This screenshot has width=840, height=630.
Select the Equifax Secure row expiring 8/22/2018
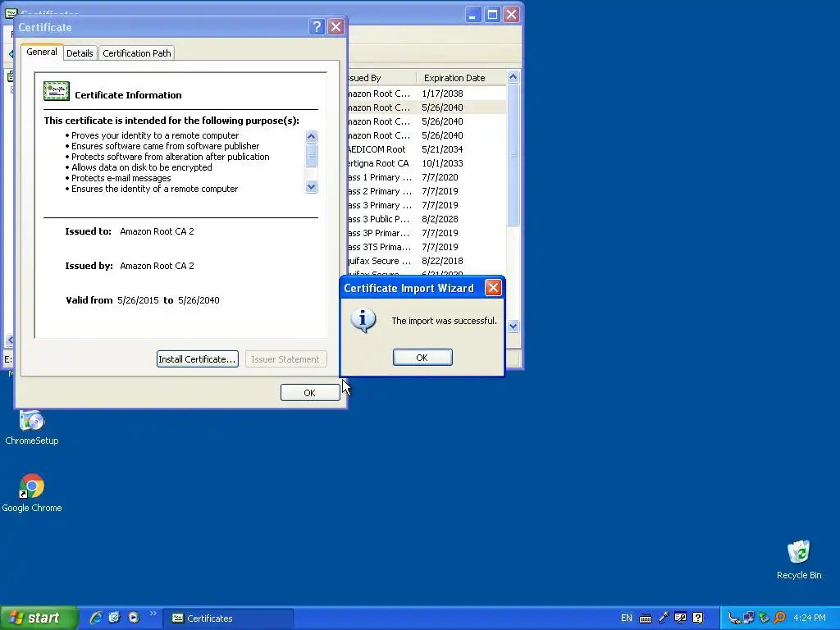[x=426, y=261]
